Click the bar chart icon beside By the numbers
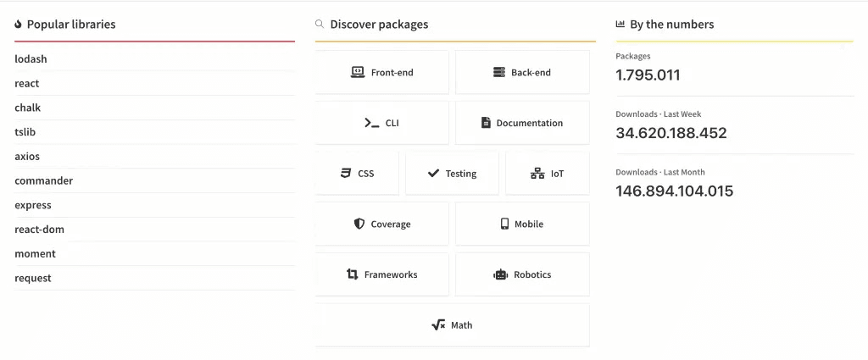This screenshot has height=360, width=868. [620, 25]
